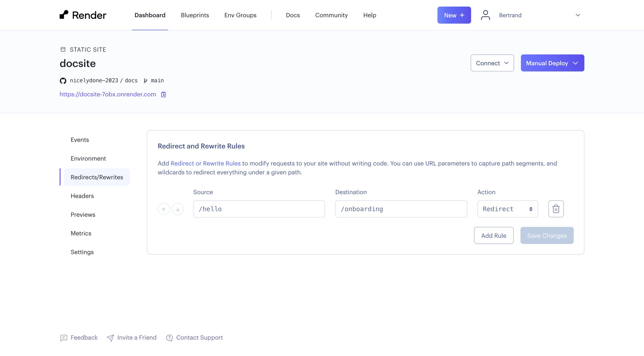
Task: Open the Connect dropdown
Action: pos(492,63)
